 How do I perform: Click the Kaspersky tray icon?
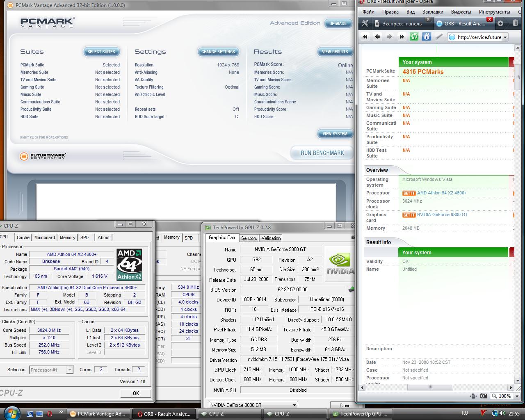pos(484,413)
